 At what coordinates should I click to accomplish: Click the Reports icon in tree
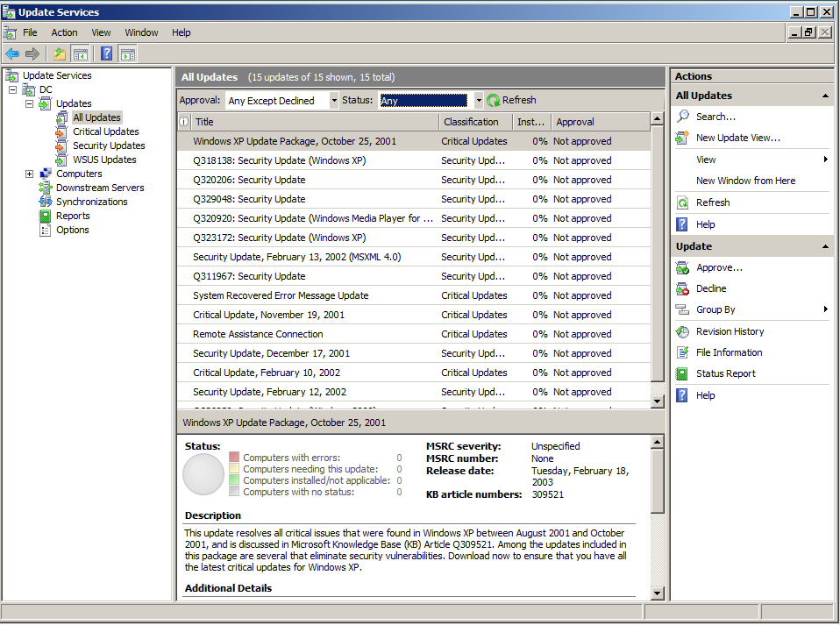point(46,216)
